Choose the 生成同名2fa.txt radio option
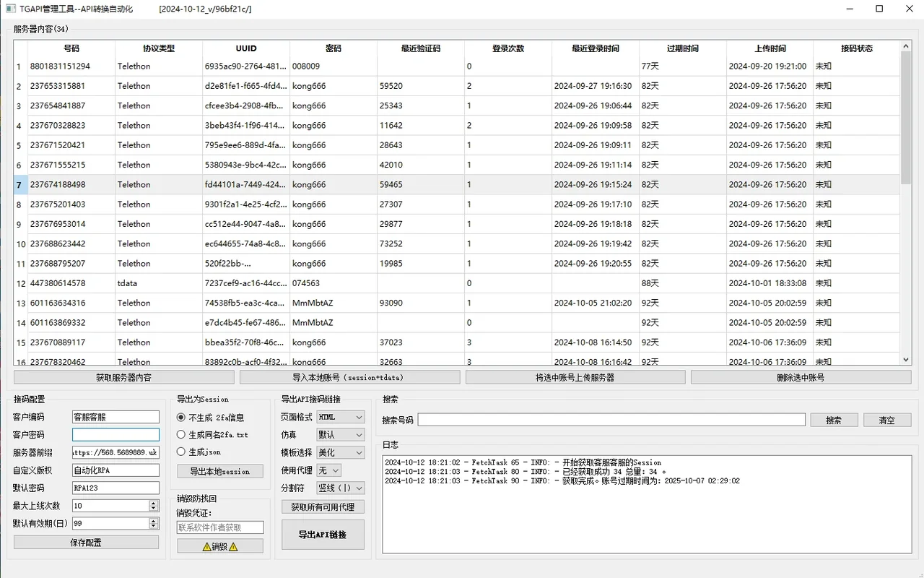The width and height of the screenshot is (924, 578). tap(212, 435)
